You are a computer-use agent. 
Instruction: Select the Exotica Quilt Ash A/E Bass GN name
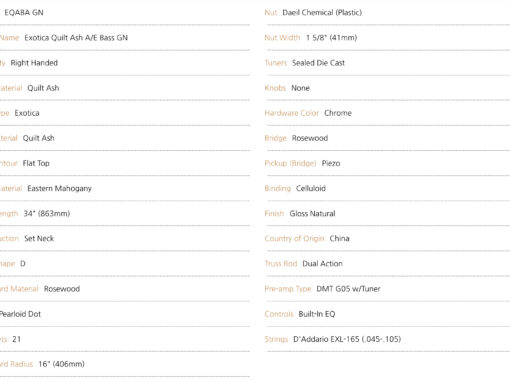76,38
